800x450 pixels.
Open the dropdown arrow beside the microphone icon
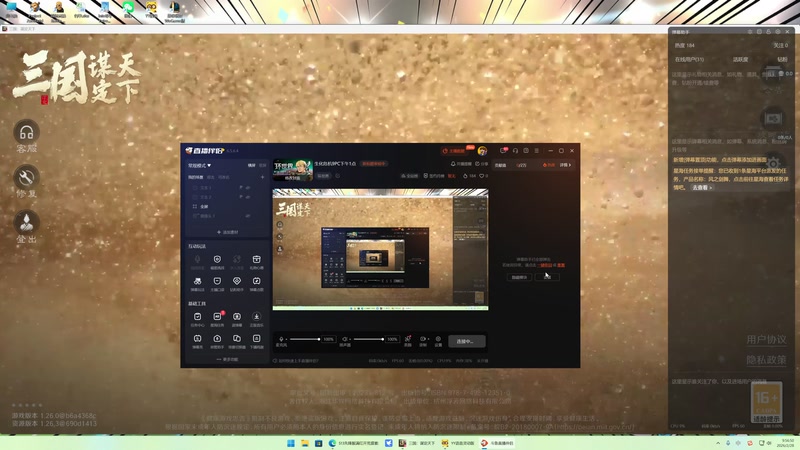click(286, 339)
